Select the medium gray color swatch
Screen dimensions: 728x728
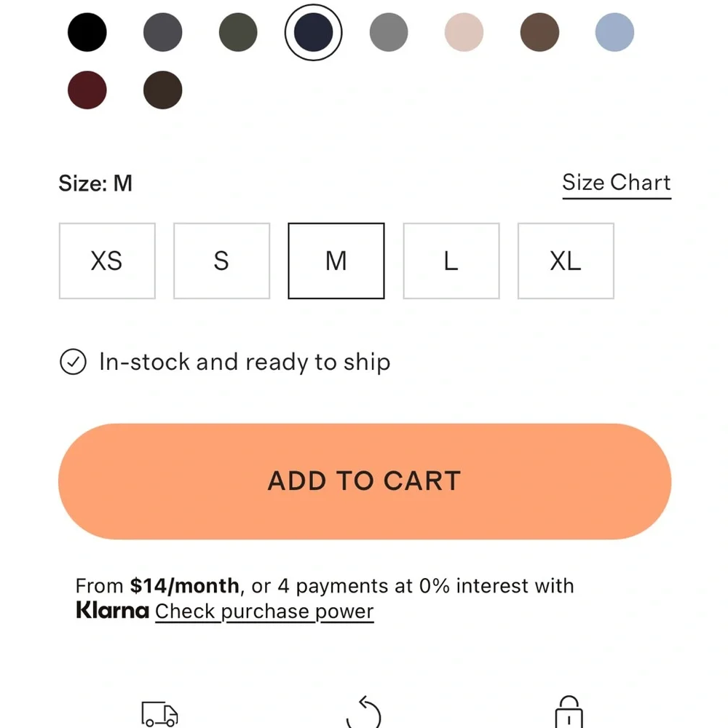tap(389, 33)
